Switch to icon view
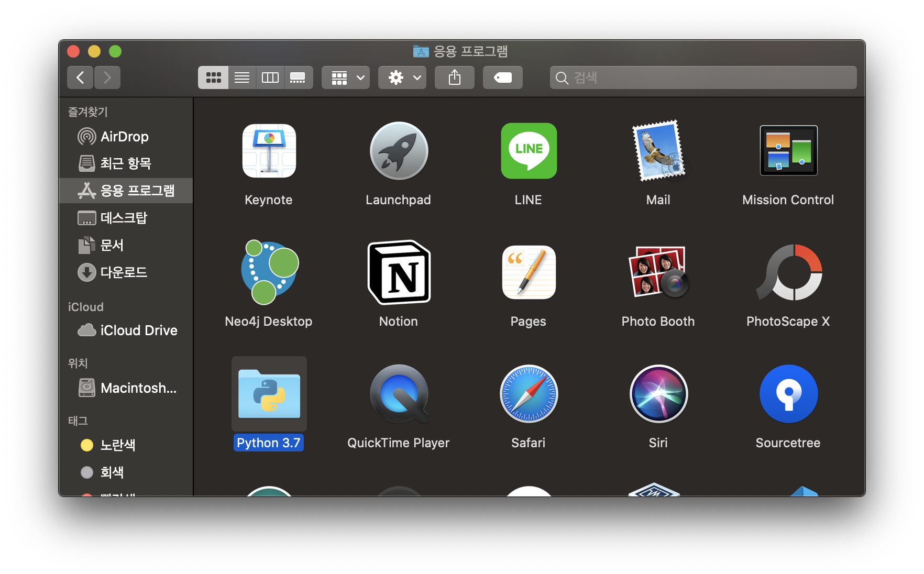The image size is (924, 574). [x=213, y=78]
